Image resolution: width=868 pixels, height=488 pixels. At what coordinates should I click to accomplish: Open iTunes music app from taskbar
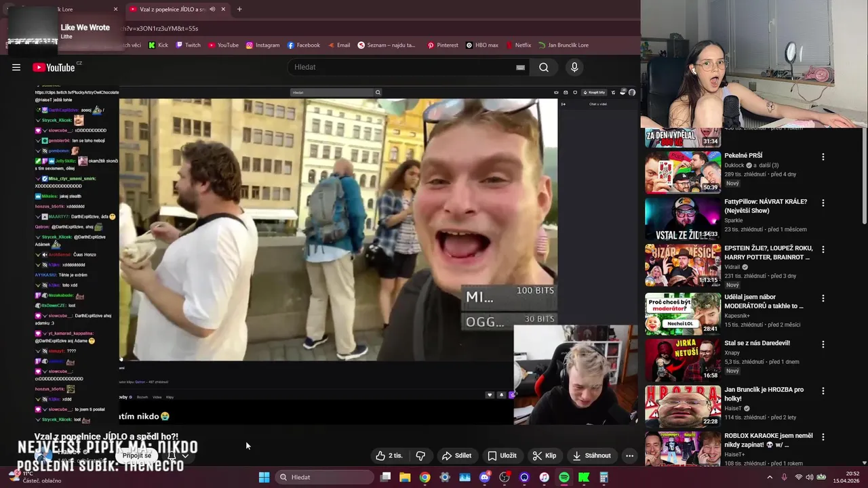coord(544,477)
